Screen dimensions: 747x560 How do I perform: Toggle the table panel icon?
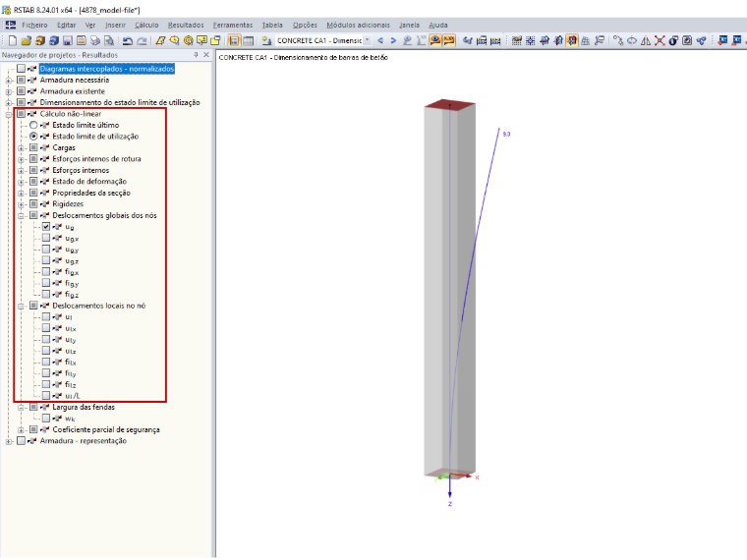click(249, 40)
